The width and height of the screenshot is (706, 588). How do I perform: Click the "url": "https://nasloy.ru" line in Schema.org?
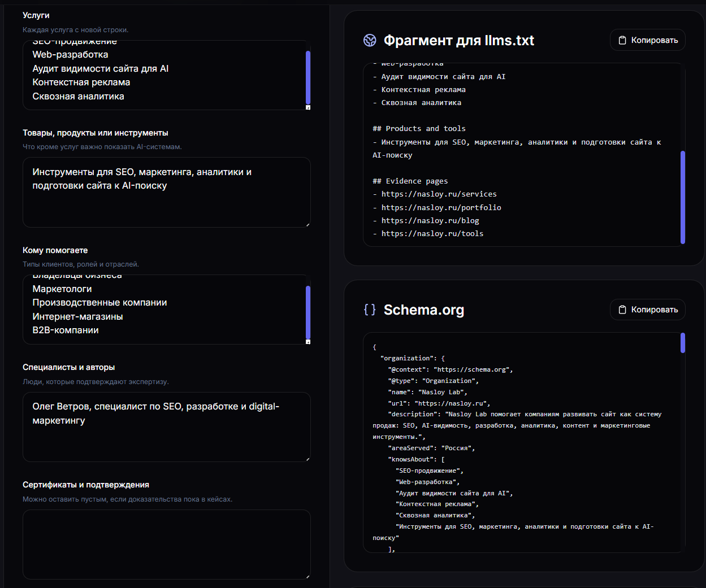pos(439,403)
